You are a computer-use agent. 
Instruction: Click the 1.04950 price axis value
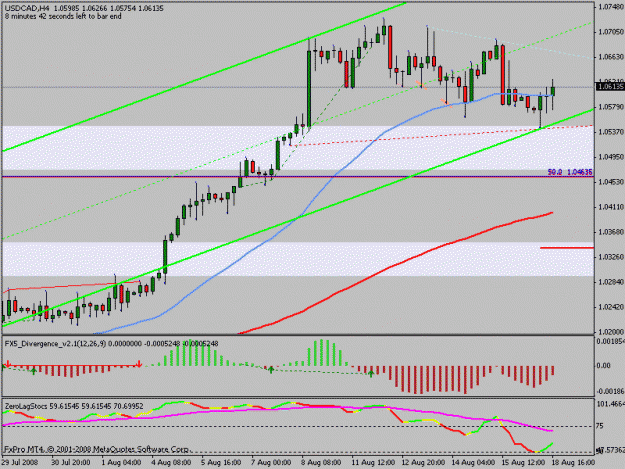click(x=611, y=157)
